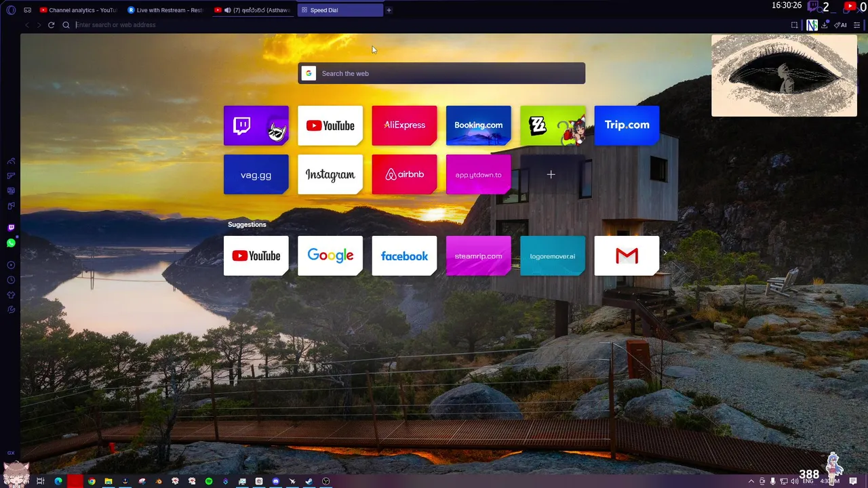Launch Microsoft Edge from the taskbar
The image size is (868, 488).
click(x=58, y=481)
